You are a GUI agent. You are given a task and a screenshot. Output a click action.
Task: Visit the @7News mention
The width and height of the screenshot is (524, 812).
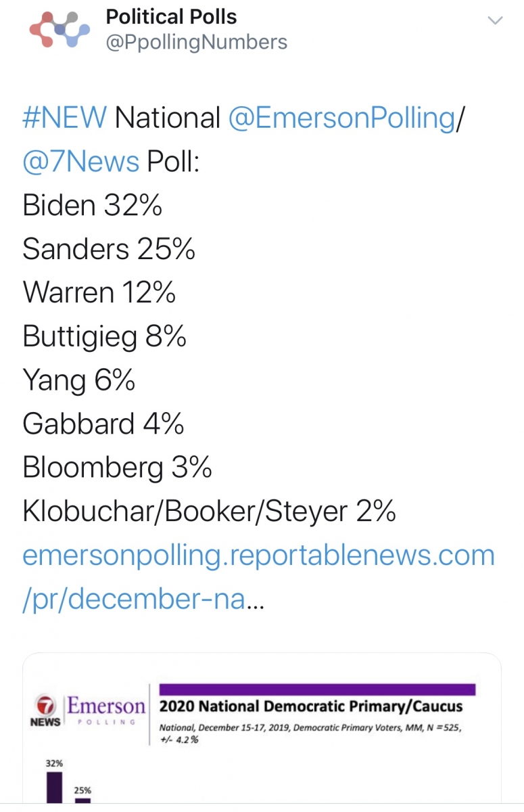[81, 162]
